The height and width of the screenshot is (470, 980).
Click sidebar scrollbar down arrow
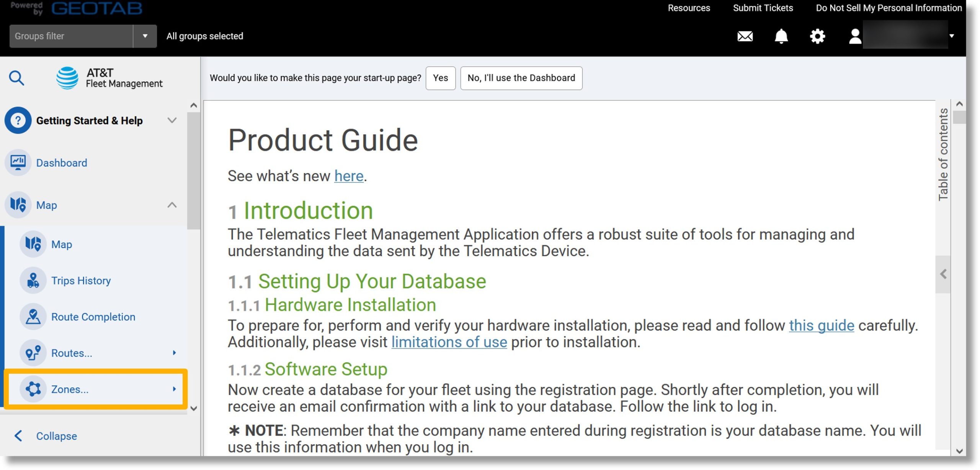[x=194, y=408]
